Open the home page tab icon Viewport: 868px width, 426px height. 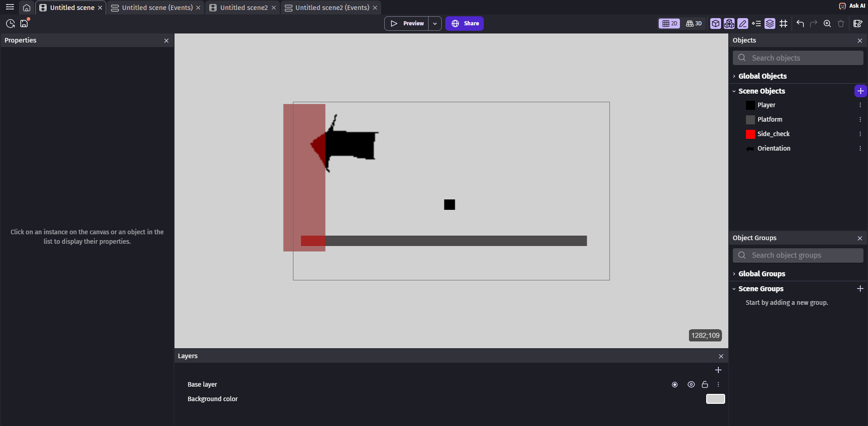click(27, 8)
